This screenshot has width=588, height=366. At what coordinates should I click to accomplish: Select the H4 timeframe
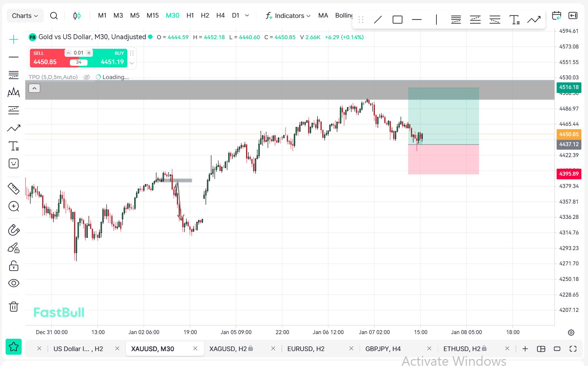click(x=220, y=16)
